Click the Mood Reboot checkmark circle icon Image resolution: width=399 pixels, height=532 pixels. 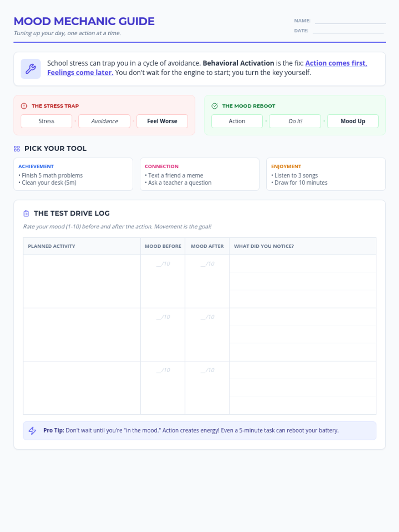(x=215, y=106)
